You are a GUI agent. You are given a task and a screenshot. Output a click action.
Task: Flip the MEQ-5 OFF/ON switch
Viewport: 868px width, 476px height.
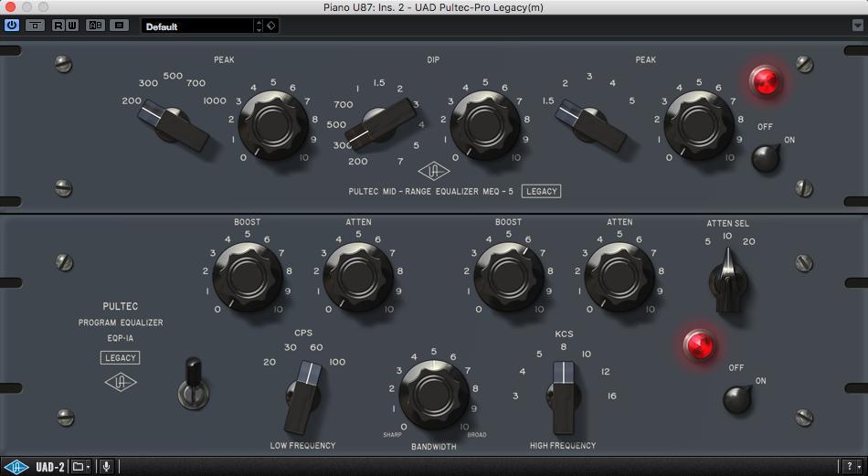click(766, 158)
